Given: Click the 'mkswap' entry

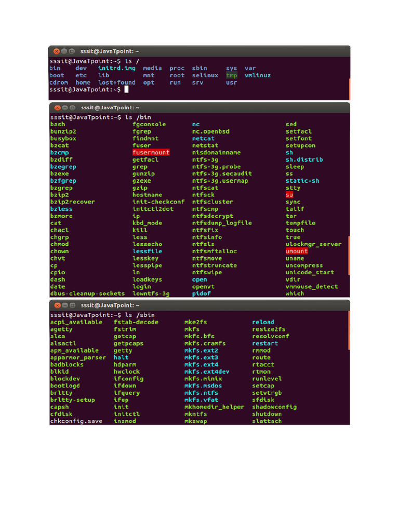Looking at the screenshot, I should [x=196, y=421].
